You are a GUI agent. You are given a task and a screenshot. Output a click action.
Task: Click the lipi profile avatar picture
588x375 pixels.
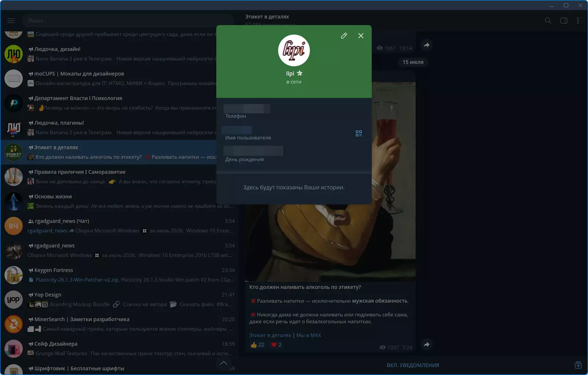pyautogui.click(x=294, y=50)
